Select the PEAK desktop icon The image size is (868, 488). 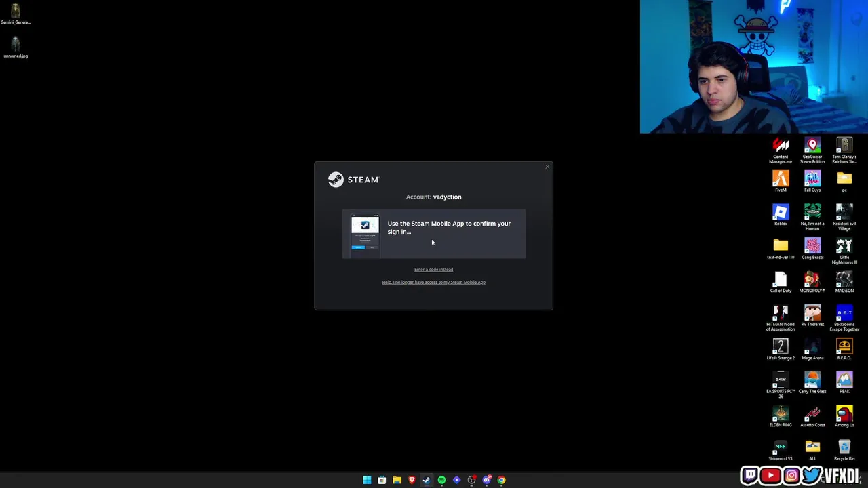[x=844, y=383]
